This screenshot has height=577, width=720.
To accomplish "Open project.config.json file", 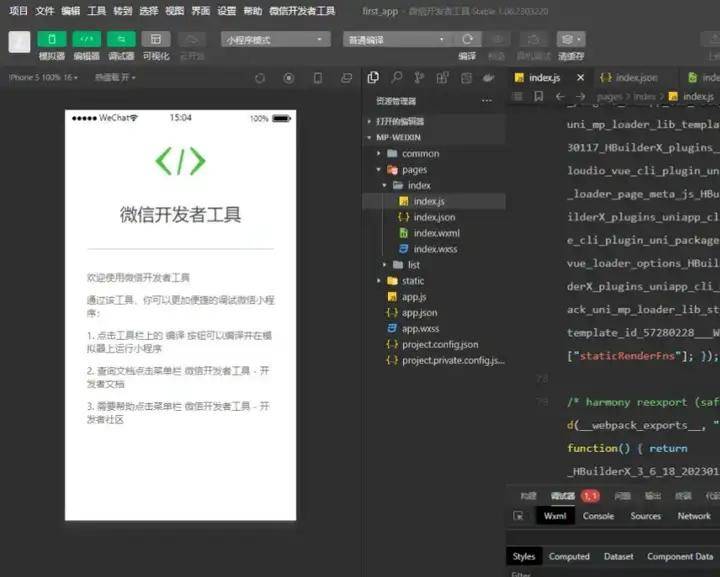I will (x=434, y=344).
